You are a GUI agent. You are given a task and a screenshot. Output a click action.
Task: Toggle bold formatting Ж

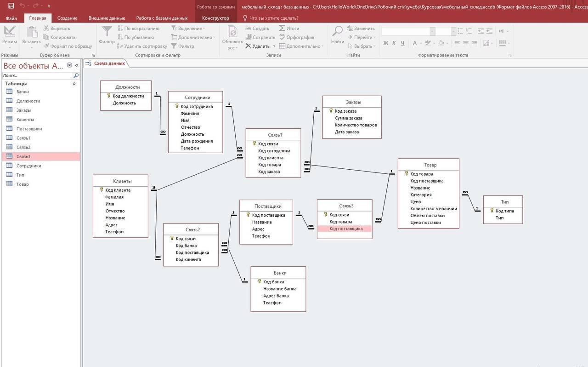click(x=386, y=43)
